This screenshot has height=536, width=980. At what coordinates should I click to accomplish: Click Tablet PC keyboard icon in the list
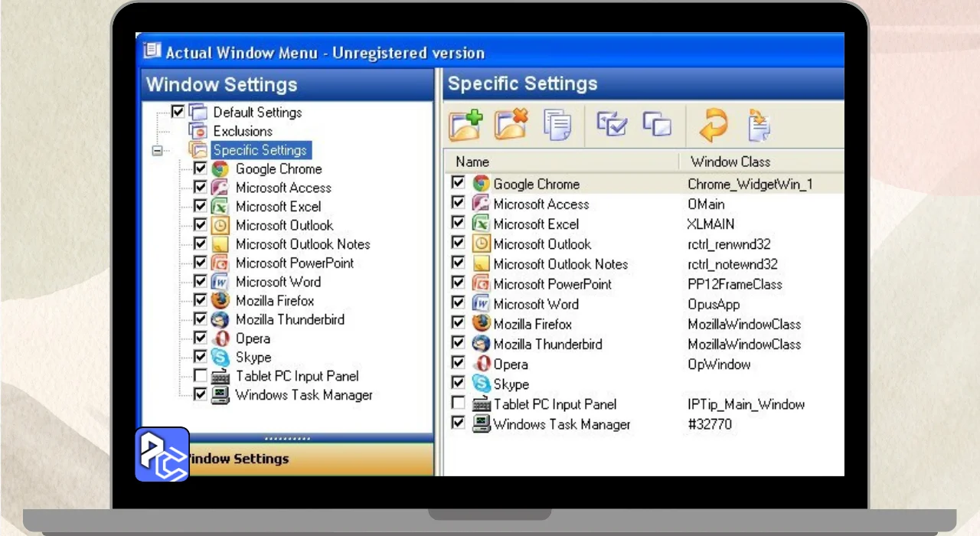click(x=481, y=404)
